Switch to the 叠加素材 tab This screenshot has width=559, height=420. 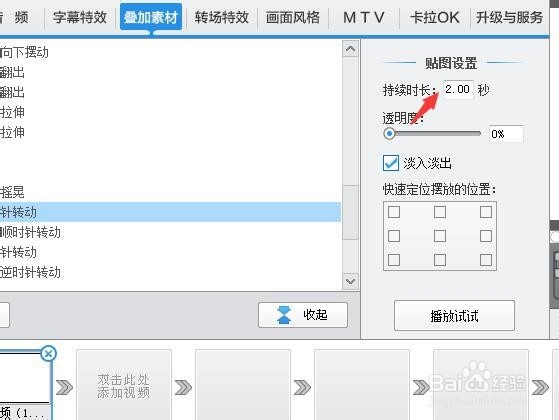(151, 17)
